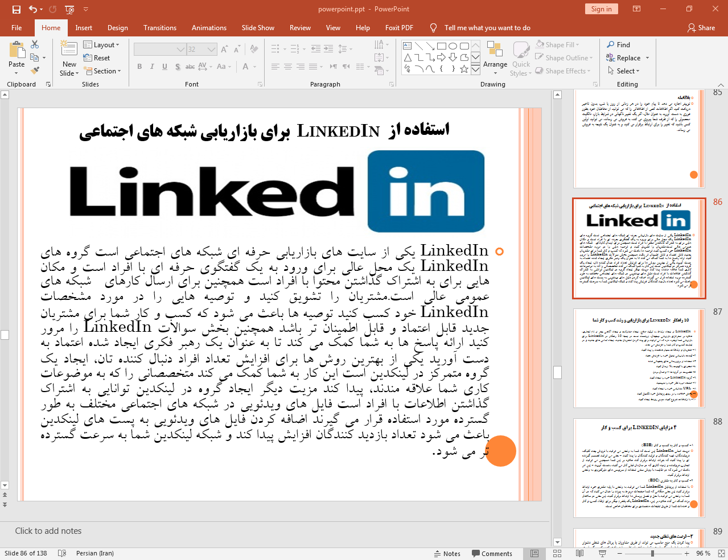Zoom in with plus button
Screen dimensions: 728x560
pyautogui.click(x=687, y=553)
